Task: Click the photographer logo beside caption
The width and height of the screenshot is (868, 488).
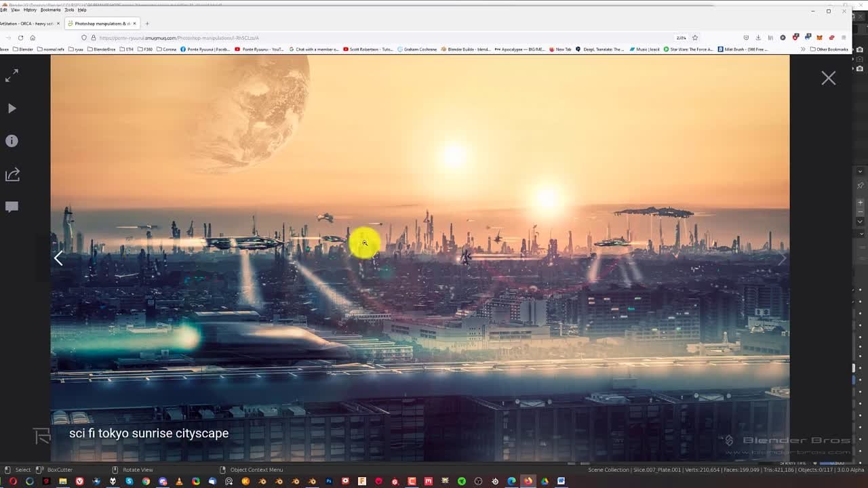Action: pos(42,435)
